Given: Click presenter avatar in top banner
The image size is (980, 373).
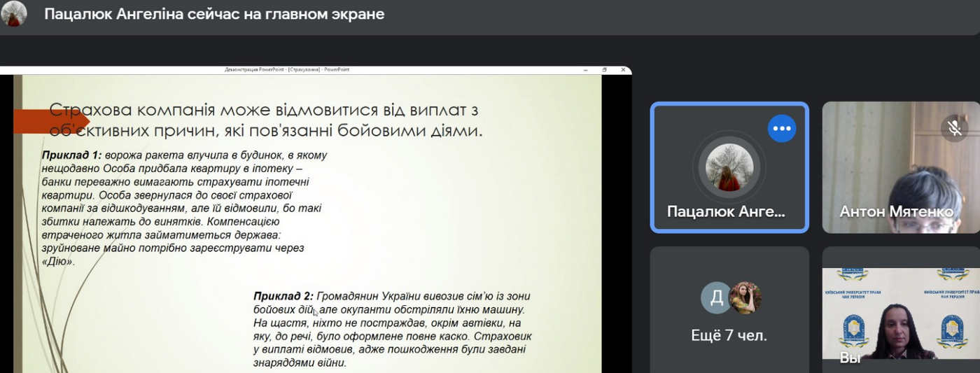Looking at the screenshot, I should (14, 14).
